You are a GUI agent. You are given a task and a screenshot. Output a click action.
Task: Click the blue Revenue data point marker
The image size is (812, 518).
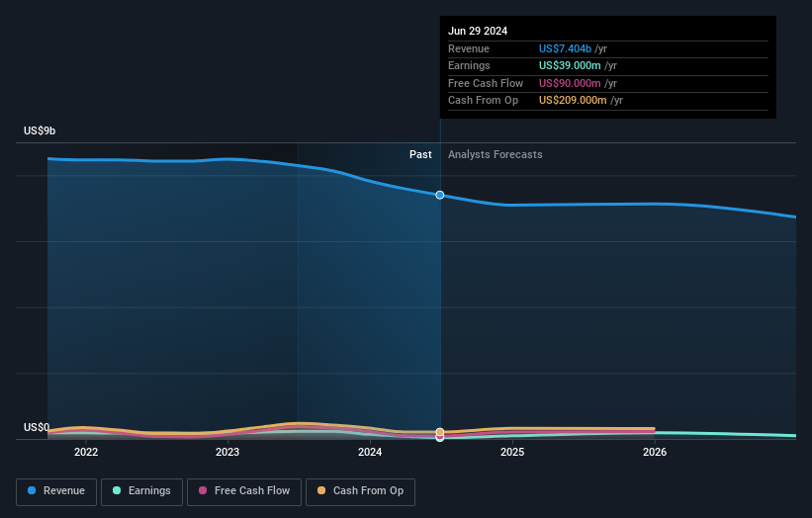click(x=440, y=195)
